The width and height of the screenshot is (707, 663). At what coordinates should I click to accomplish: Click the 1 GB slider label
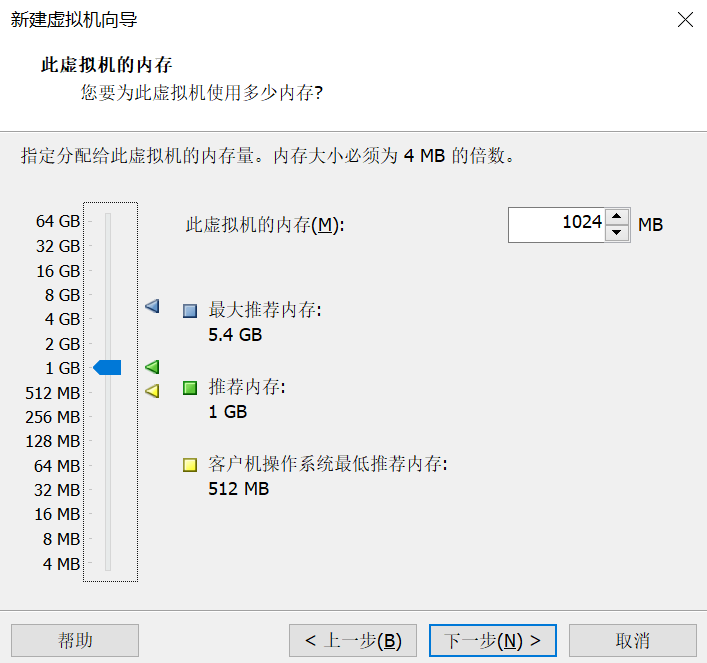(62, 368)
